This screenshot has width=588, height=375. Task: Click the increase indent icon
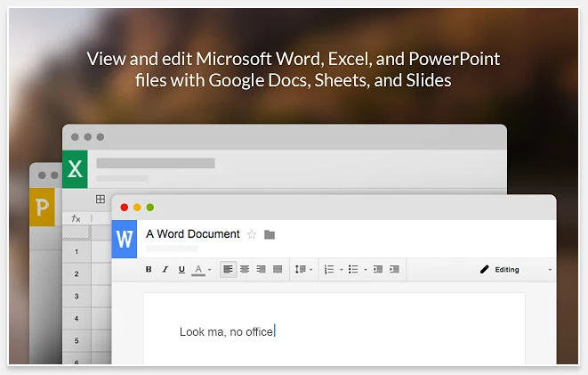click(x=394, y=269)
